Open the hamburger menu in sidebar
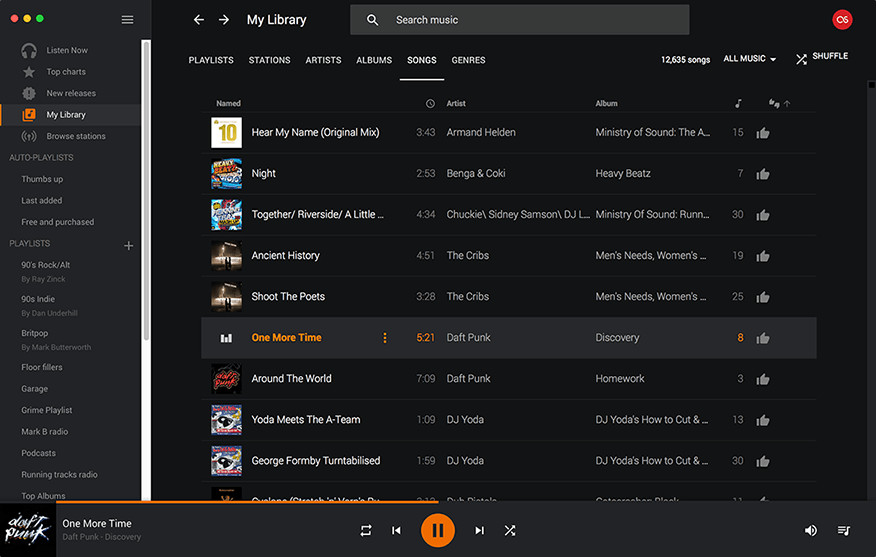 pos(127,20)
